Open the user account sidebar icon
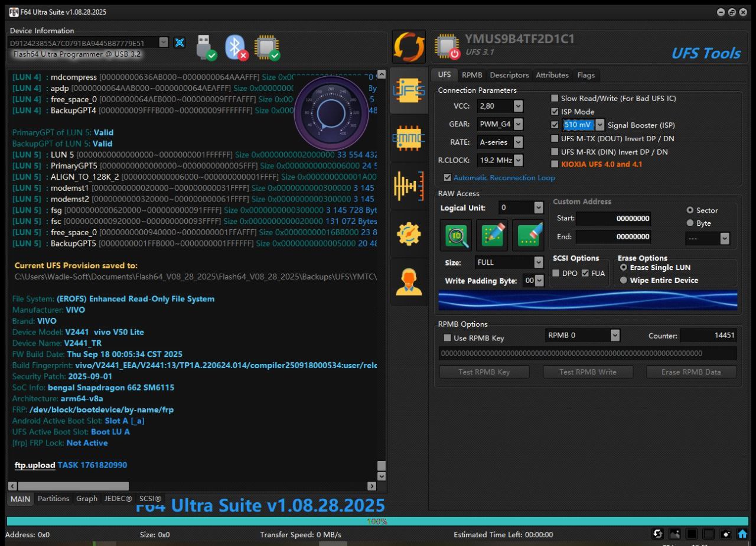Viewport: 756px width, 546px height. point(409,282)
